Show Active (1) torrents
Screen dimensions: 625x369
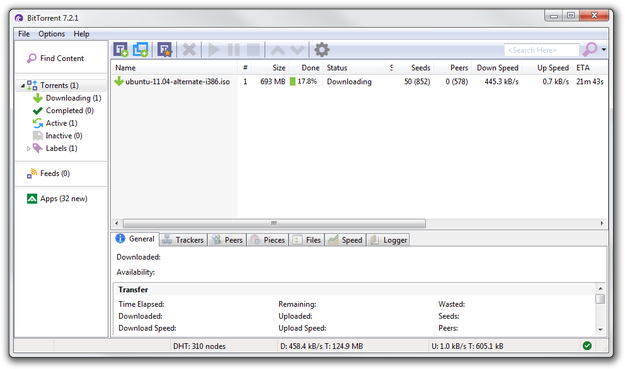click(61, 123)
